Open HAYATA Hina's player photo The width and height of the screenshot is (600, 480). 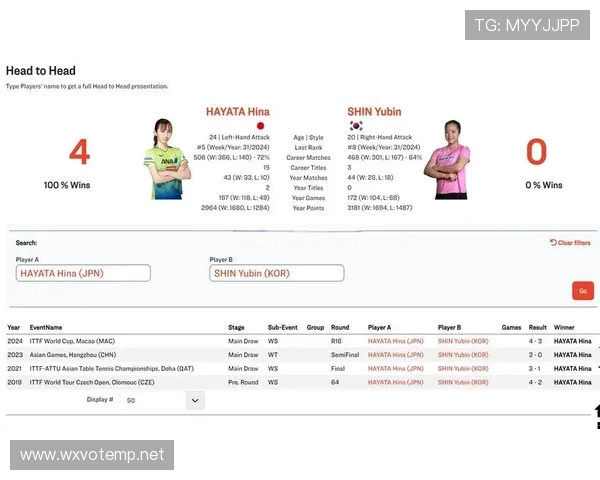pos(166,159)
